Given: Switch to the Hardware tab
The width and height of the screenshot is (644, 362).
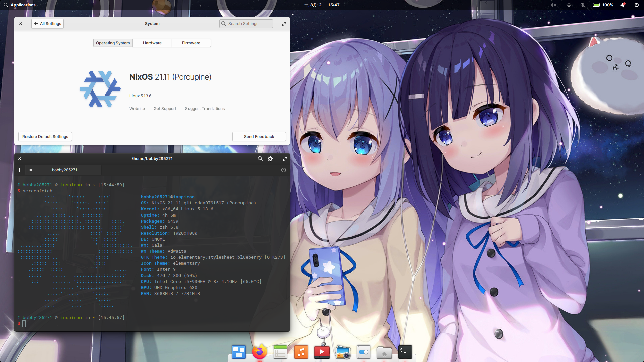Looking at the screenshot, I should 152,43.
